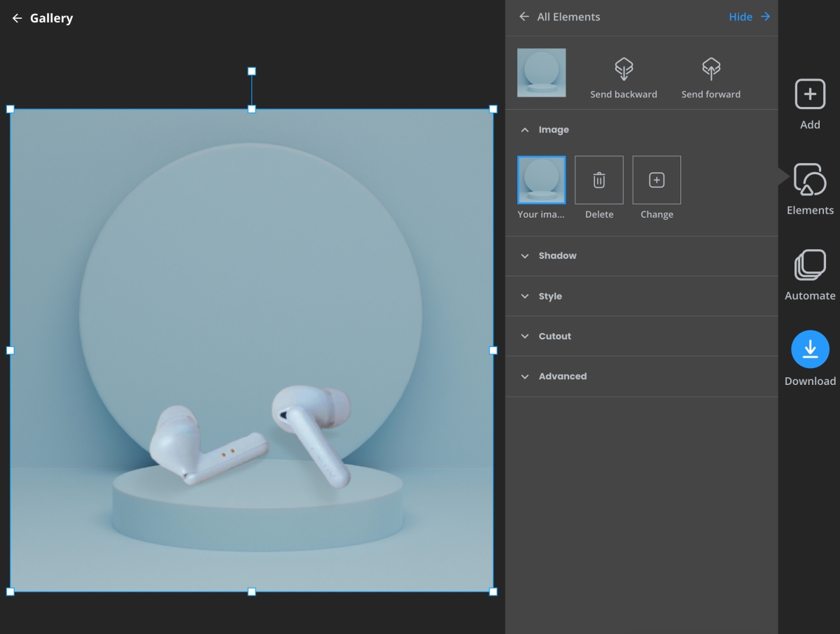
Task: Click the blue Download button
Action: tap(810, 349)
